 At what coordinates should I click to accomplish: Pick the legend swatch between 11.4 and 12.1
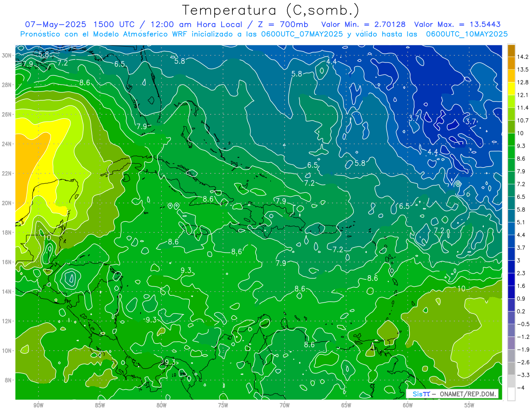(x=511, y=101)
